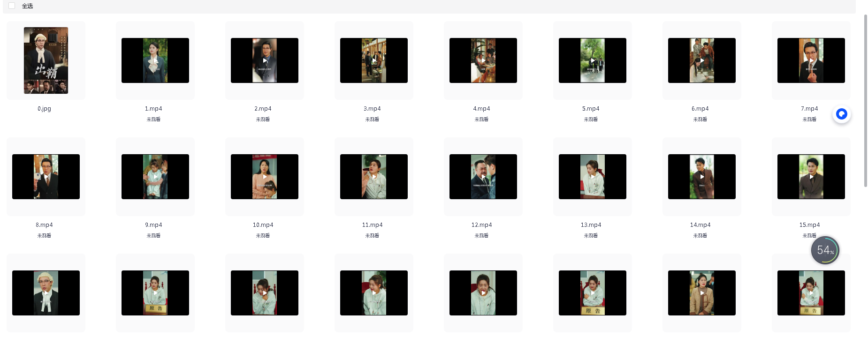
Task: Play the 13.mp4 video thumbnail
Action: pyautogui.click(x=593, y=177)
